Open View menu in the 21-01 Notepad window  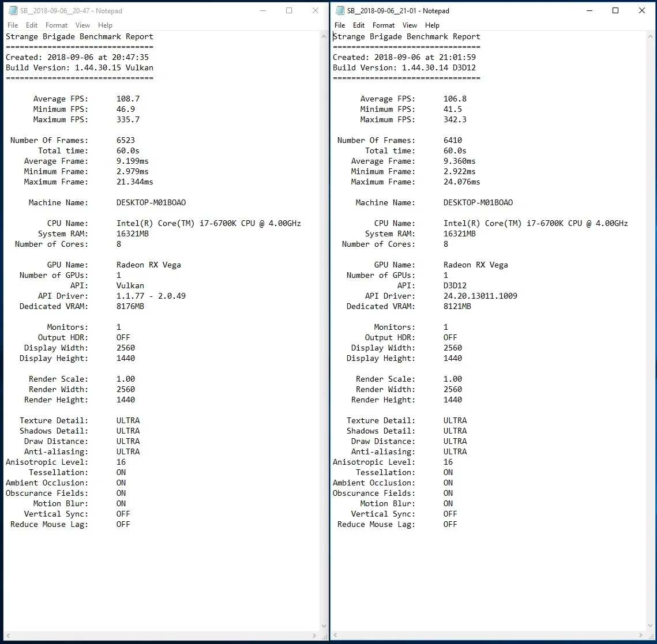coord(410,25)
